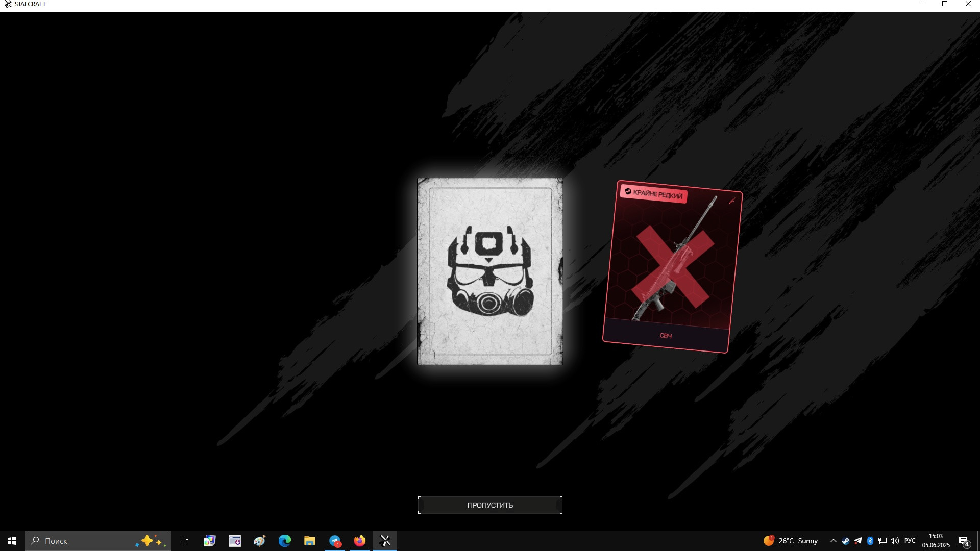Open Telegram with unread badge on taskbar
This screenshot has width=980, height=551.
[335, 541]
